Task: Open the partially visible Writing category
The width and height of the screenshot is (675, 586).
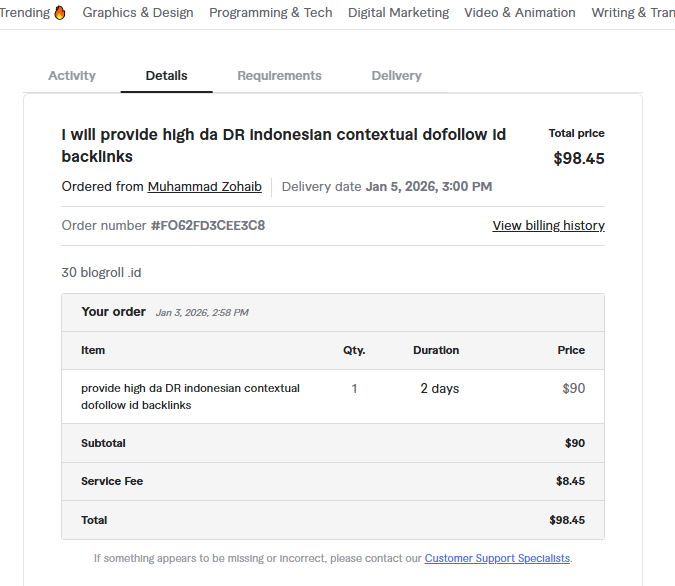Action: click(632, 13)
